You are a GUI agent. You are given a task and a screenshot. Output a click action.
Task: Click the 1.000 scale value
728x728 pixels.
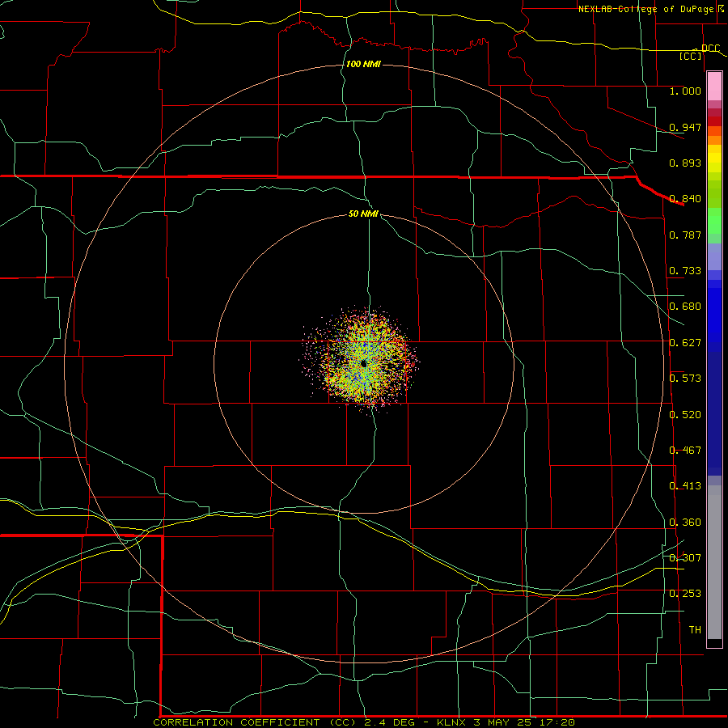pos(685,91)
